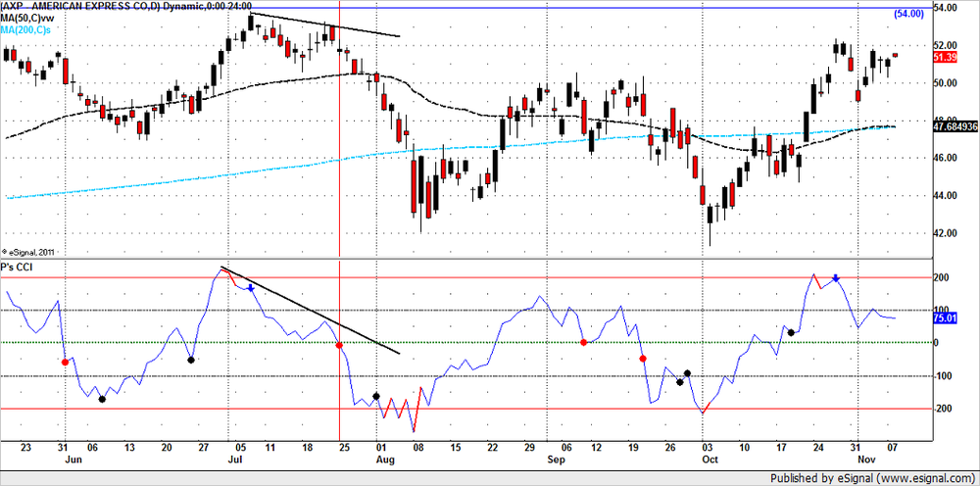Click the Nov month label on the time axis
The image size is (980, 486).
(x=867, y=461)
